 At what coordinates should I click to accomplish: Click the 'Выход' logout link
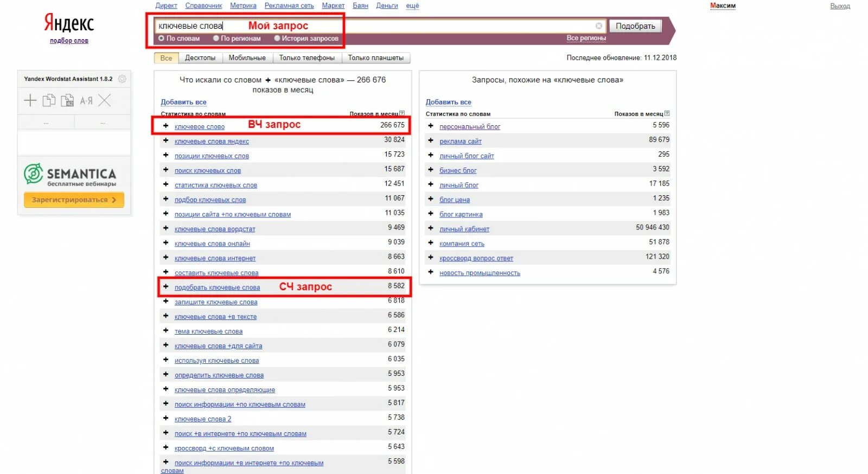click(840, 6)
